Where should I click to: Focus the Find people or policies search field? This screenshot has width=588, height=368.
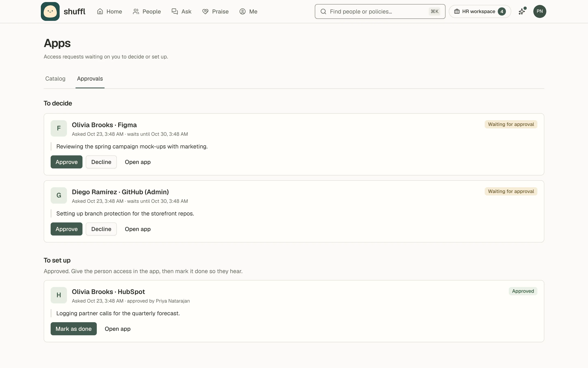[380, 11]
